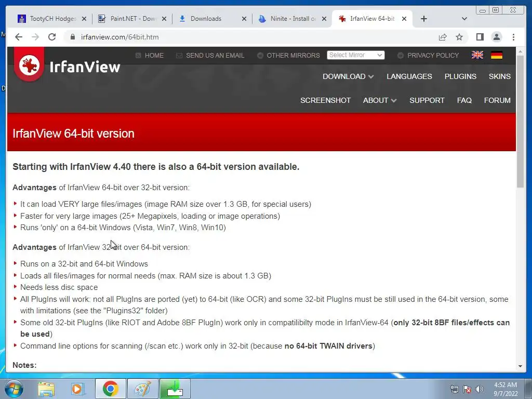532x399 pixels.
Task: Switch site to English via UK flag
Action: click(477, 55)
